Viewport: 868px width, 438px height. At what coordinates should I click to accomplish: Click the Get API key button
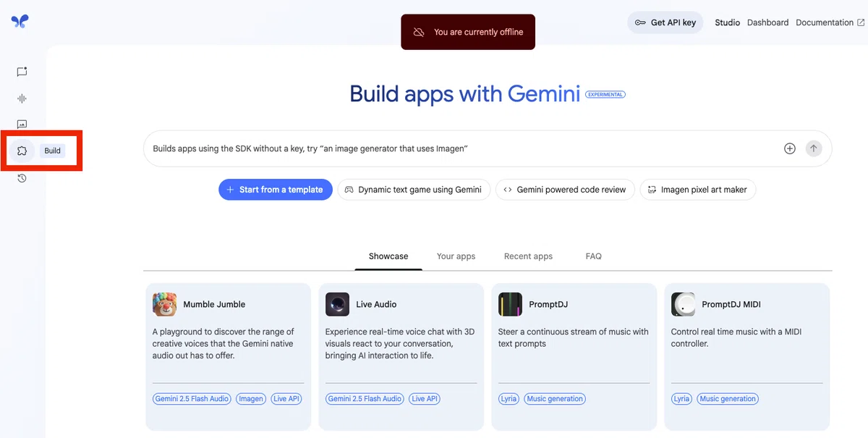665,22
